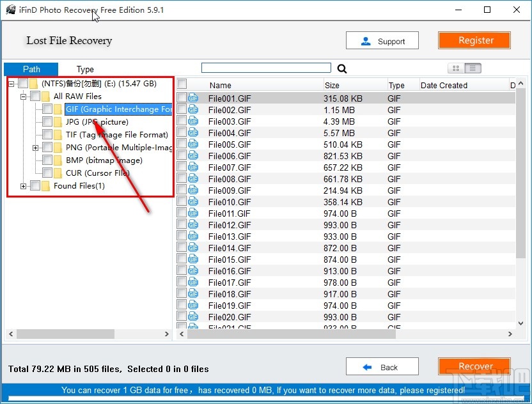Collapse the All RAW Files node
Image resolution: width=532 pixels, height=404 pixels.
click(x=23, y=97)
